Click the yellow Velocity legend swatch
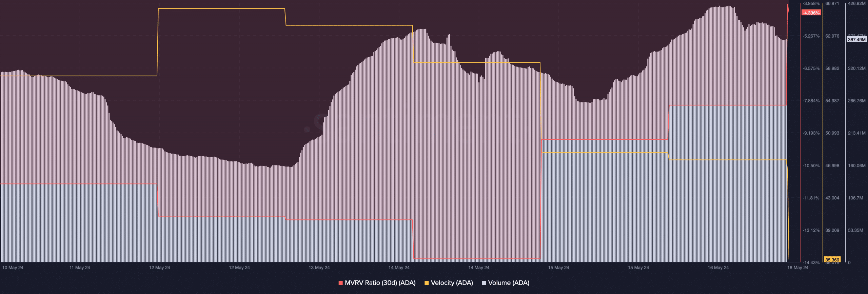 (427, 283)
